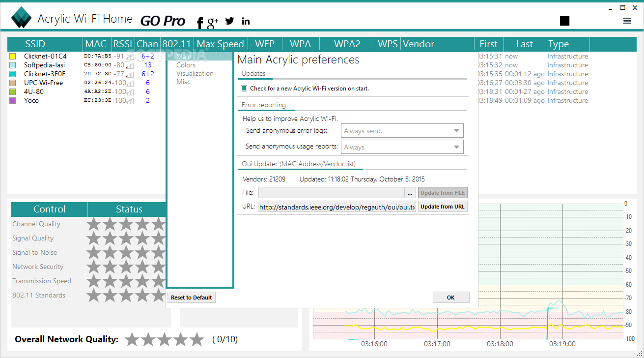Click the WPS column header
The image size is (644, 358).
388,44
